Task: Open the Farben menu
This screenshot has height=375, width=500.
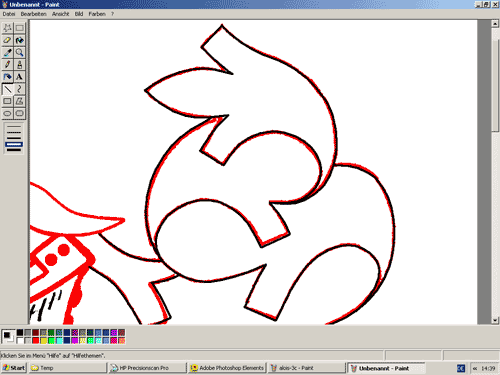Action: (97, 14)
